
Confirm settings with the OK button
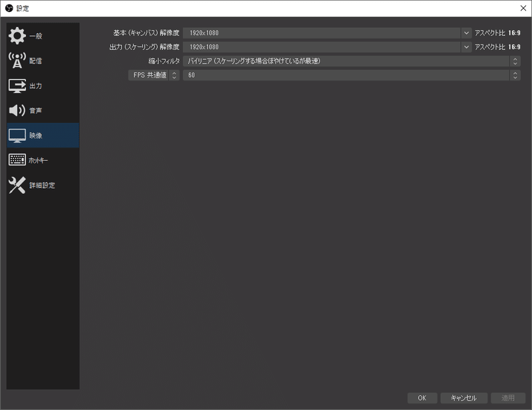tap(422, 398)
